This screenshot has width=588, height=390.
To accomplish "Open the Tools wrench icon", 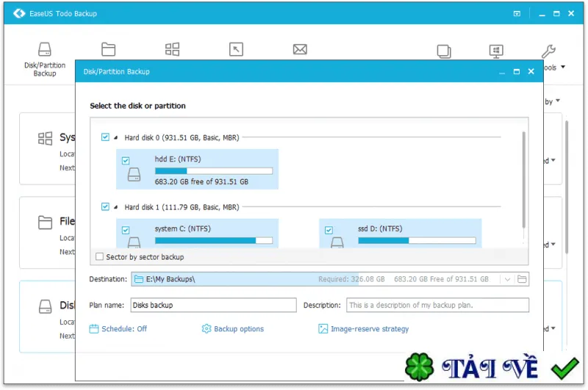I will tap(548, 51).
